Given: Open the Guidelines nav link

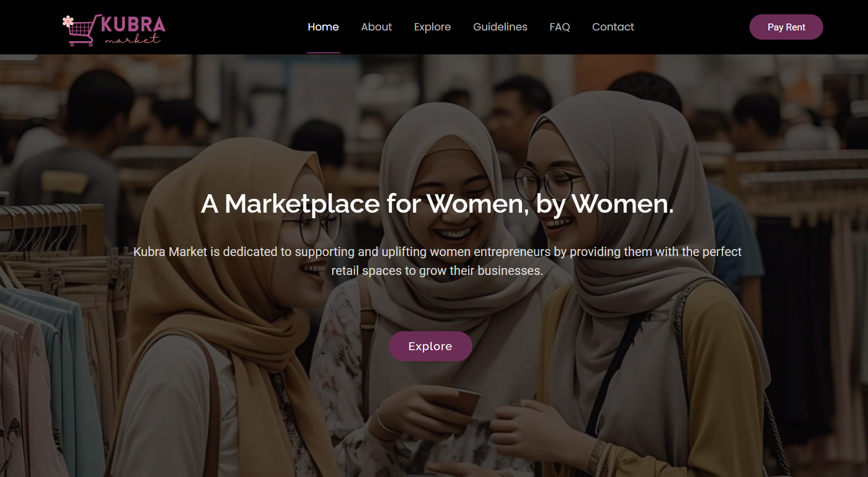Looking at the screenshot, I should click(500, 27).
